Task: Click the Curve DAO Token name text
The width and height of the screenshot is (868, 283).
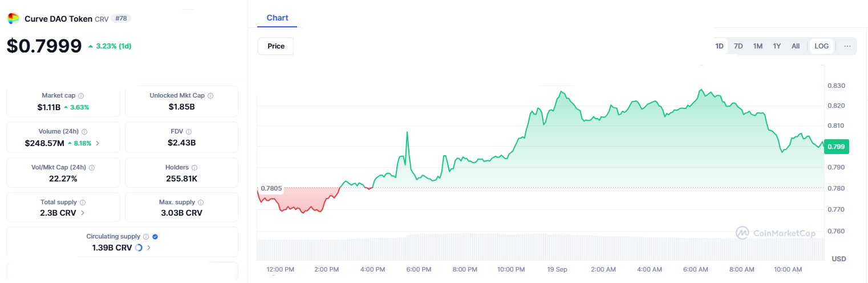Action: pos(58,19)
